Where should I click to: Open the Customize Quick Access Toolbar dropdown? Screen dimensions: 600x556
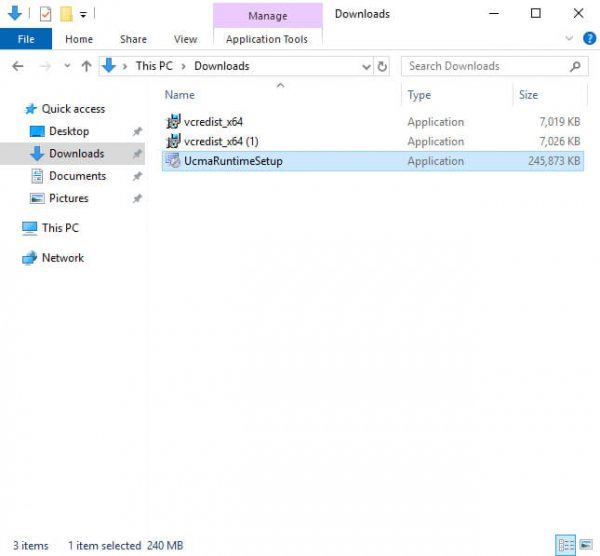(83, 15)
